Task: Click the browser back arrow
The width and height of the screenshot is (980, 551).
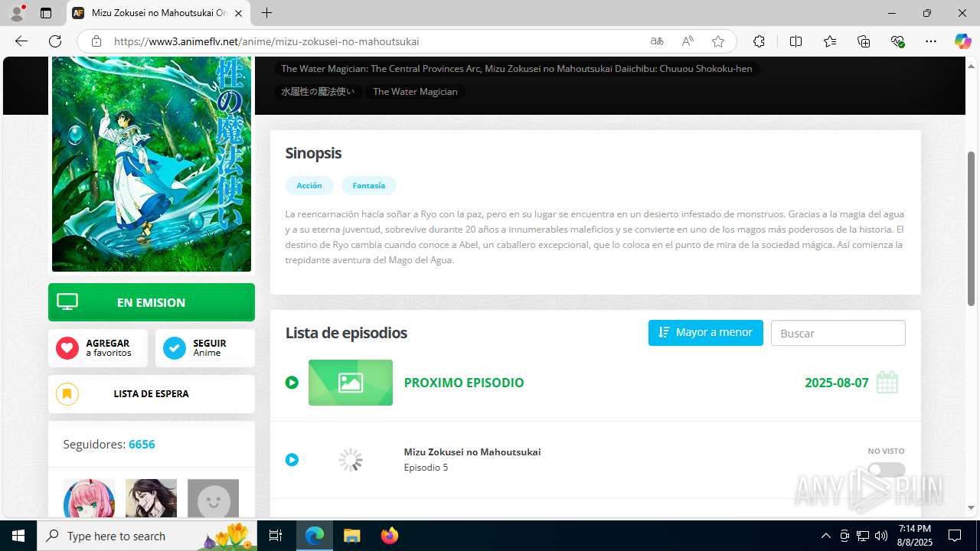Action: coord(21,41)
